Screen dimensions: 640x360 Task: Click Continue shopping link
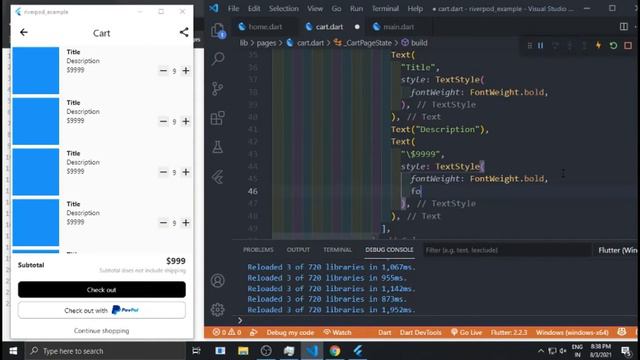(x=102, y=331)
